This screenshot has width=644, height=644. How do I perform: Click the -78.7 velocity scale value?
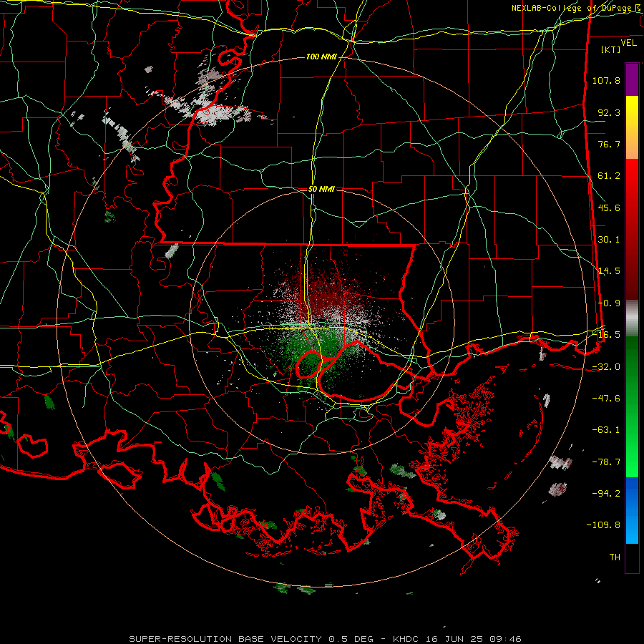tap(606, 462)
